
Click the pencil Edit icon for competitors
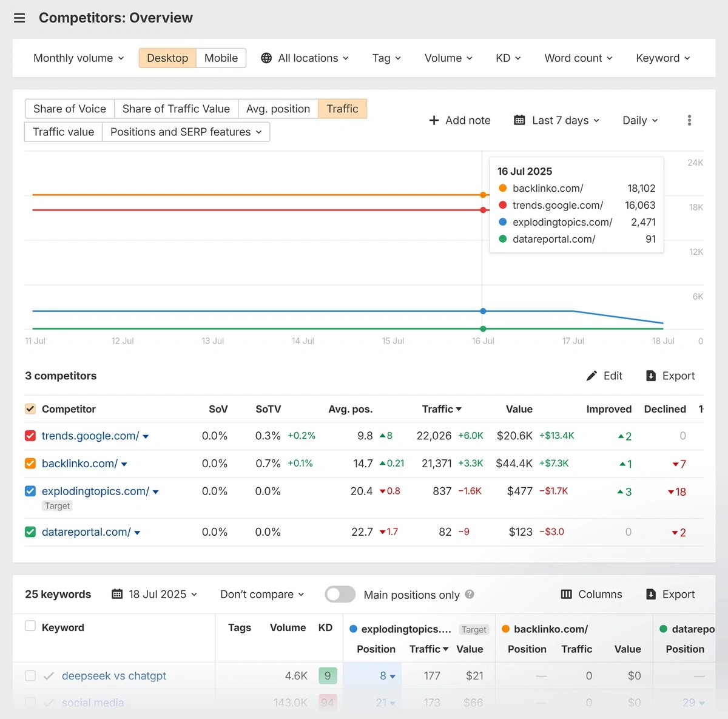pyautogui.click(x=591, y=376)
